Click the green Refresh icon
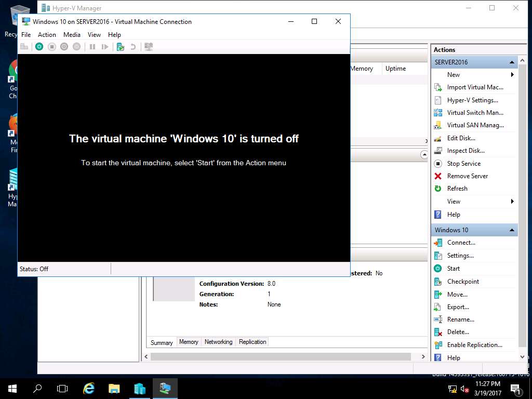Image resolution: width=532 pixels, height=399 pixels. tap(438, 189)
